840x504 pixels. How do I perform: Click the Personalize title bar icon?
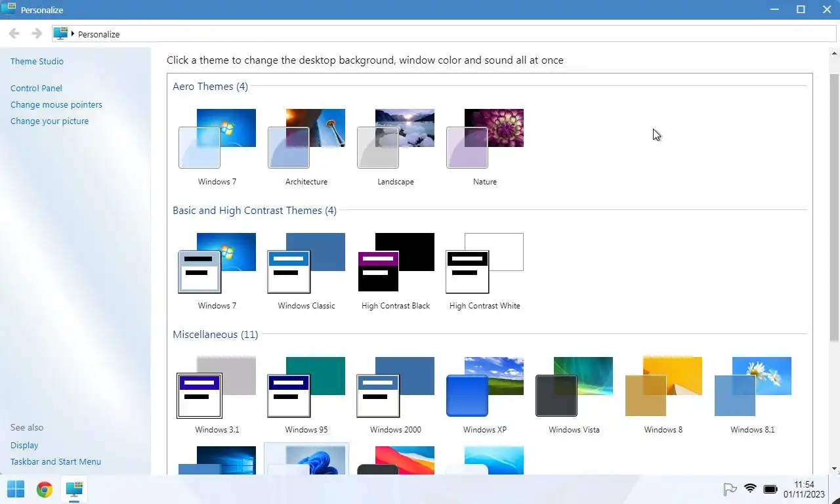(9, 9)
